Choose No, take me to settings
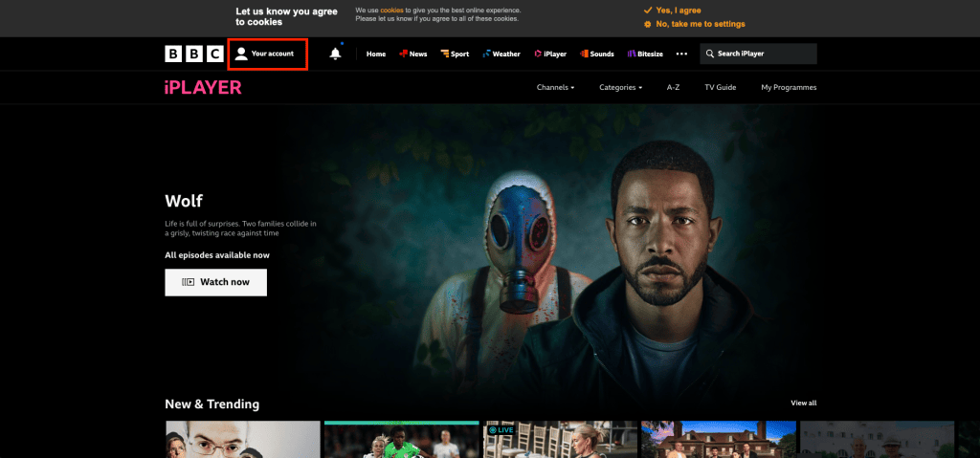980x458 pixels. (x=695, y=24)
